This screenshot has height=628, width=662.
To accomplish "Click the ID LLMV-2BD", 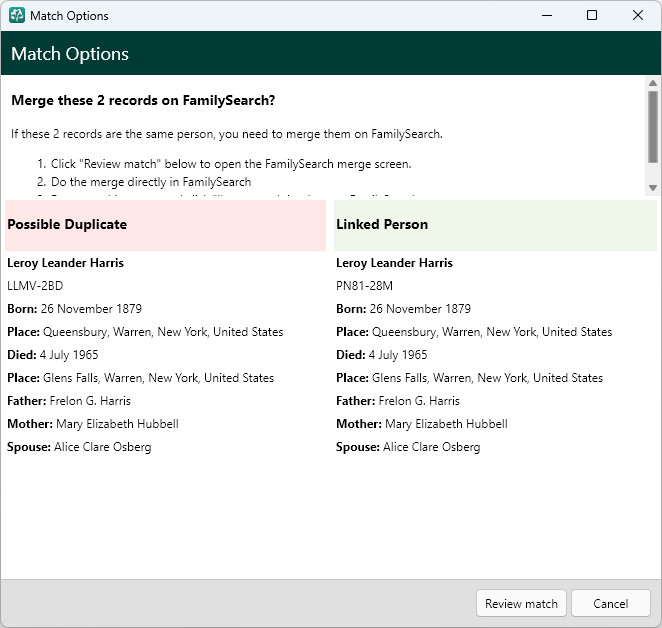I will point(35,286).
